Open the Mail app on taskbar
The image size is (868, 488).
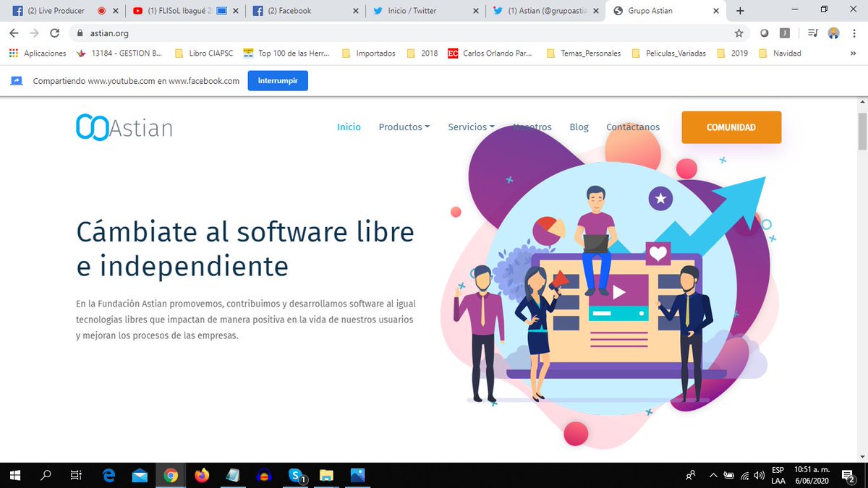pos(140,475)
